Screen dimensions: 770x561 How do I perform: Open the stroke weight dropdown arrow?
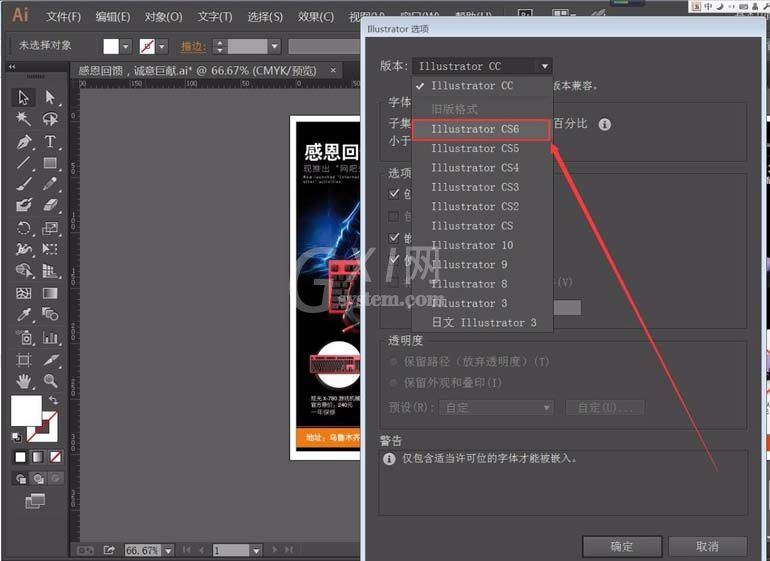click(x=274, y=47)
